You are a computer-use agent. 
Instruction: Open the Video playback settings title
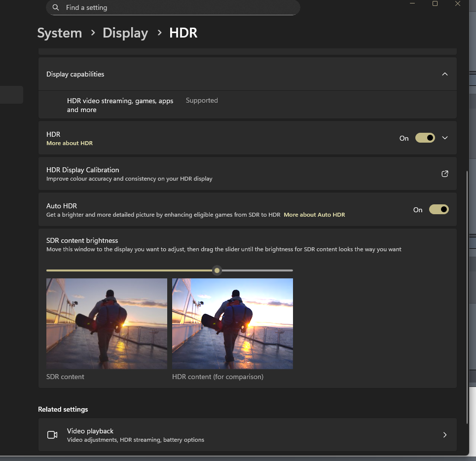pos(90,431)
